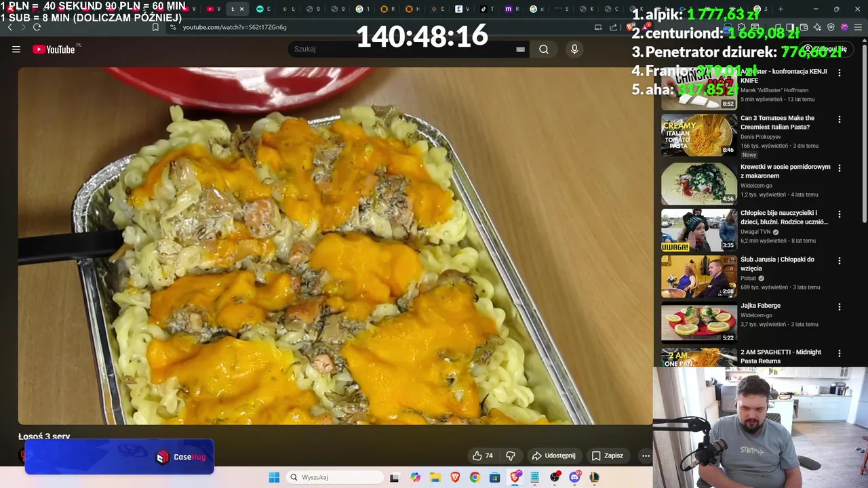Open League of Legends taskbar icon
This screenshot has height=488, width=868.
(x=595, y=477)
